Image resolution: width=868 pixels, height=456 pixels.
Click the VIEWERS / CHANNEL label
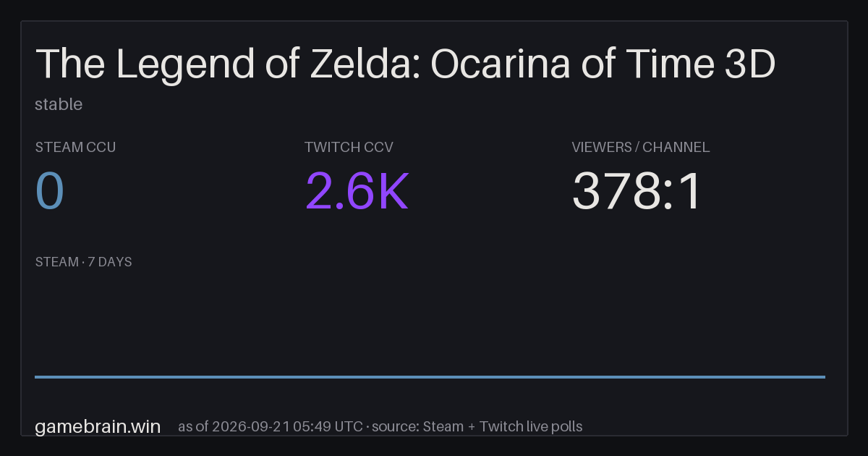(641, 147)
